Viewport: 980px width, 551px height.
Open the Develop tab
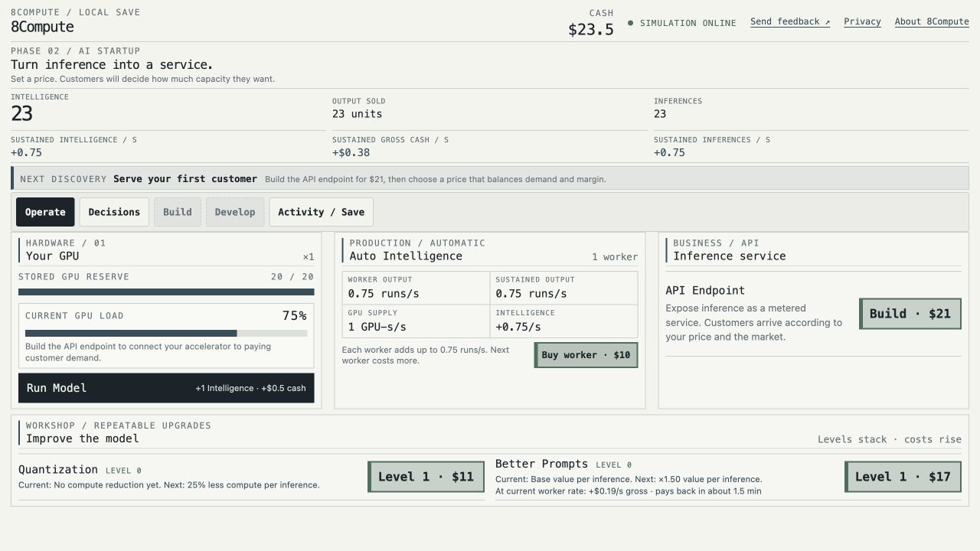pos(235,212)
